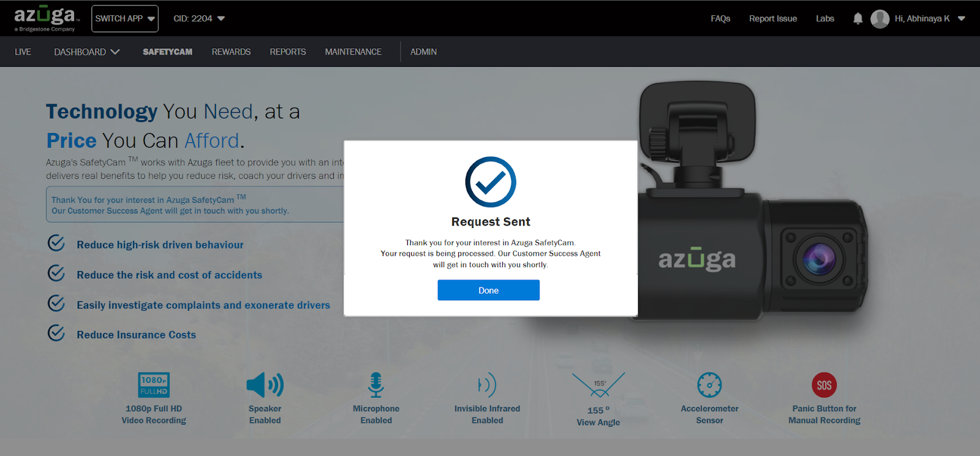Click the Speaker Enabled icon
The width and height of the screenshot is (980, 456).
pos(265,385)
